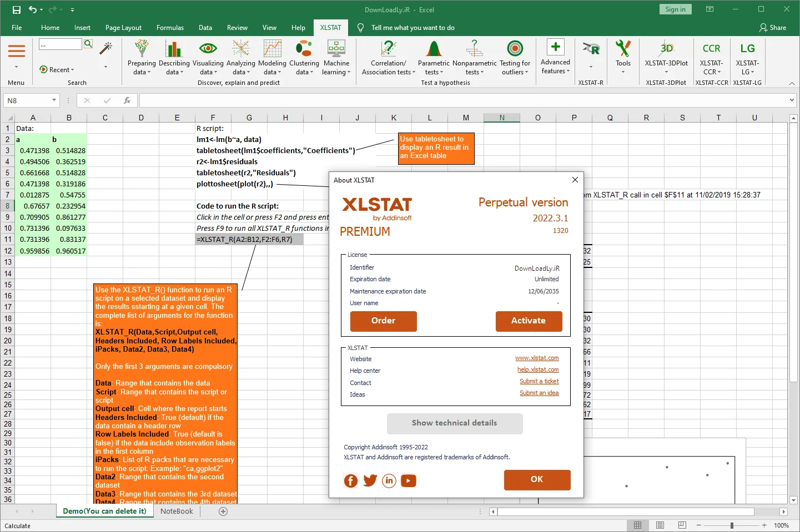
Task: Open XLSTAT YouTube icon
Action: tap(408, 481)
